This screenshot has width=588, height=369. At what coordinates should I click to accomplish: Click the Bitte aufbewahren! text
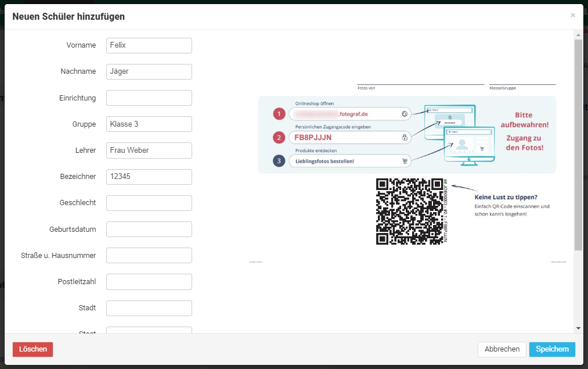pyautogui.click(x=525, y=120)
